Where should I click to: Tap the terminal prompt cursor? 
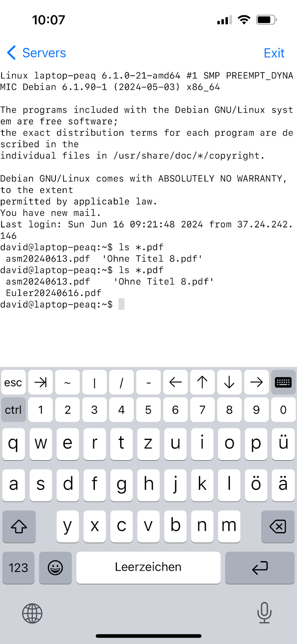point(121,304)
